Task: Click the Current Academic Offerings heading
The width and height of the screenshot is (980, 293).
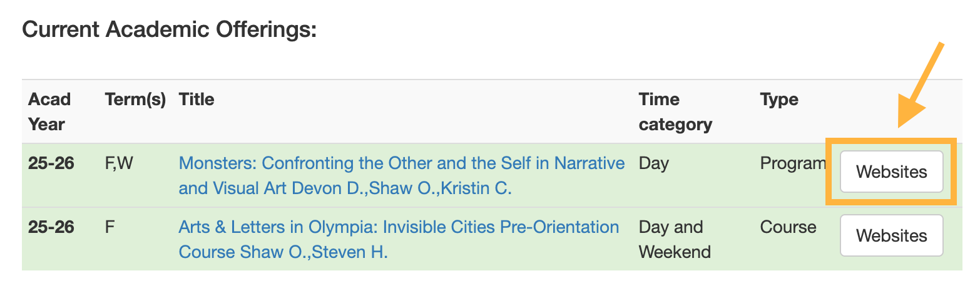Action: 170,29
